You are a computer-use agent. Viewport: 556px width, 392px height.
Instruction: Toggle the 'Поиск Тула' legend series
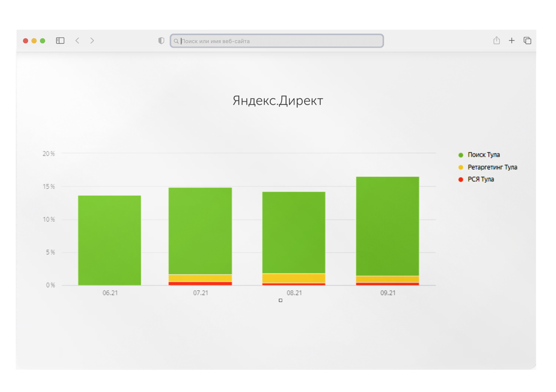(483, 155)
